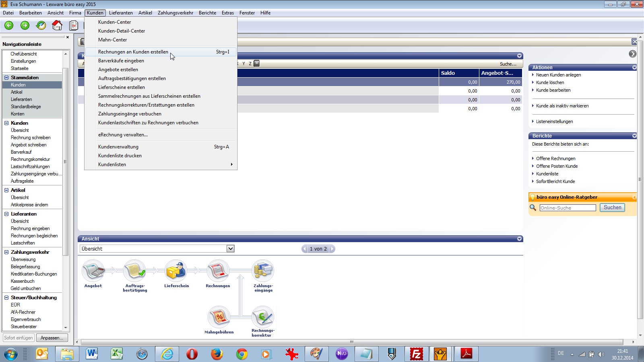Image resolution: width=644 pixels, height=362 pixels.
Task: Open Opera browser from the taskbar
Action: (192, 354)
